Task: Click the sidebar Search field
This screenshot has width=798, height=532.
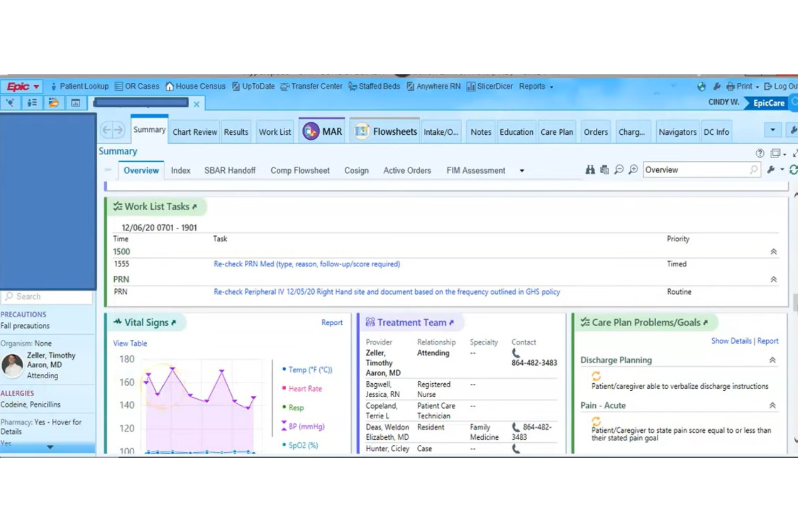Action: point(47,296)
